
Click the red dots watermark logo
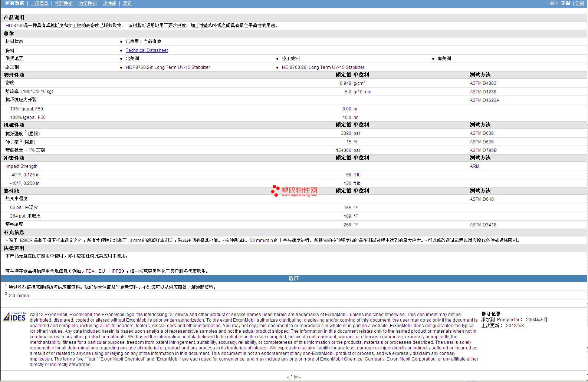coord(275,190)
